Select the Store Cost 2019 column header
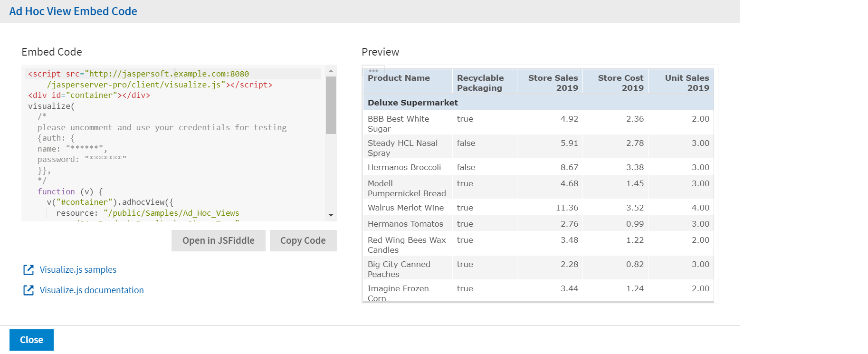 tap(616, 81)
